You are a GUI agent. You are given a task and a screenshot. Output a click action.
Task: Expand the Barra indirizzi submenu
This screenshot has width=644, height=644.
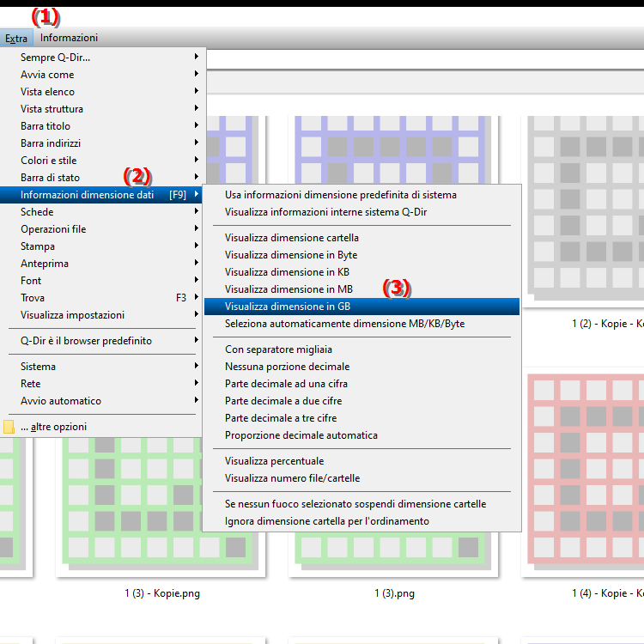pos(100,143)
